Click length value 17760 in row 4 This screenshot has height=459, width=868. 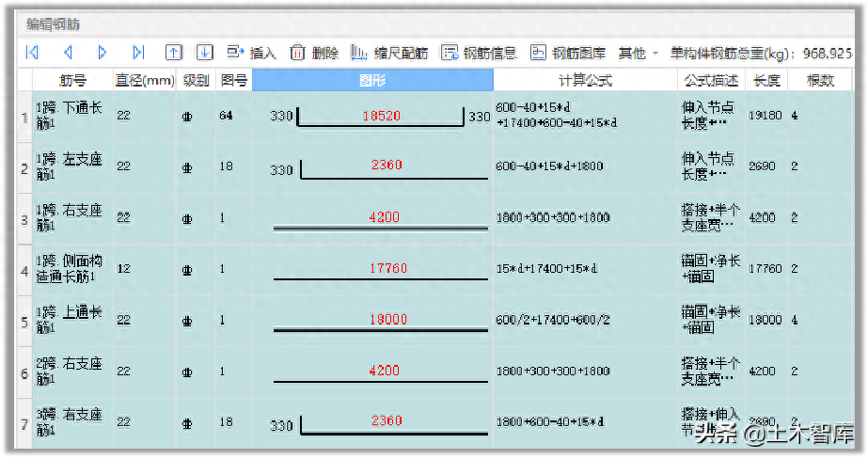[x=765, y=269]
